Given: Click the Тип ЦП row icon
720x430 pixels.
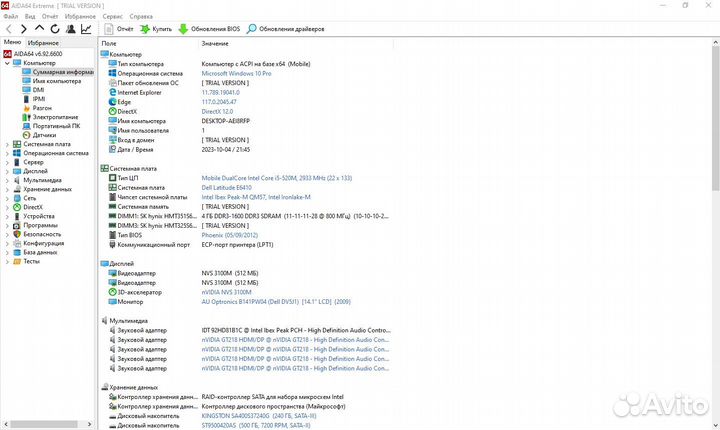Looking at the screenshot, I should pyautogui.click(x=112, y=178).
